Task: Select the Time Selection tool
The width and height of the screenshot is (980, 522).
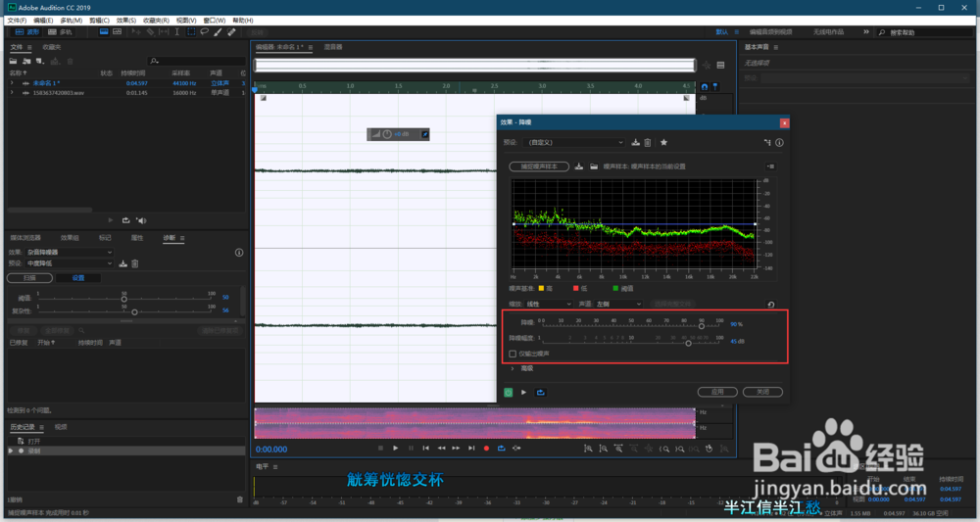Action: point(177,32)
